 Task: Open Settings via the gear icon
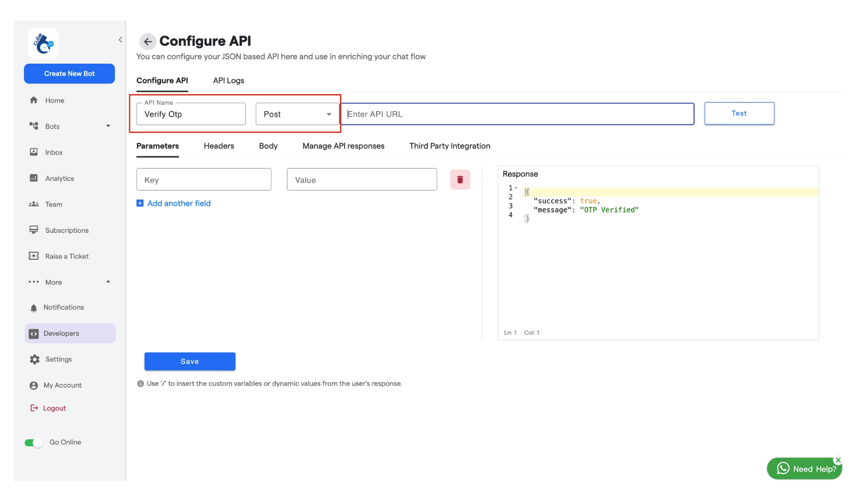[x=34, y=359]
